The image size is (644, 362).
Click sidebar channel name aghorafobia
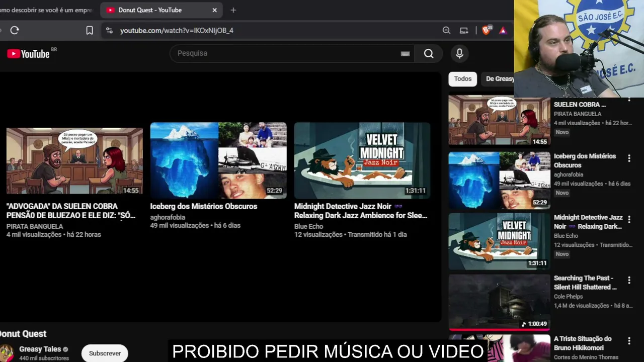coord(569,174)
